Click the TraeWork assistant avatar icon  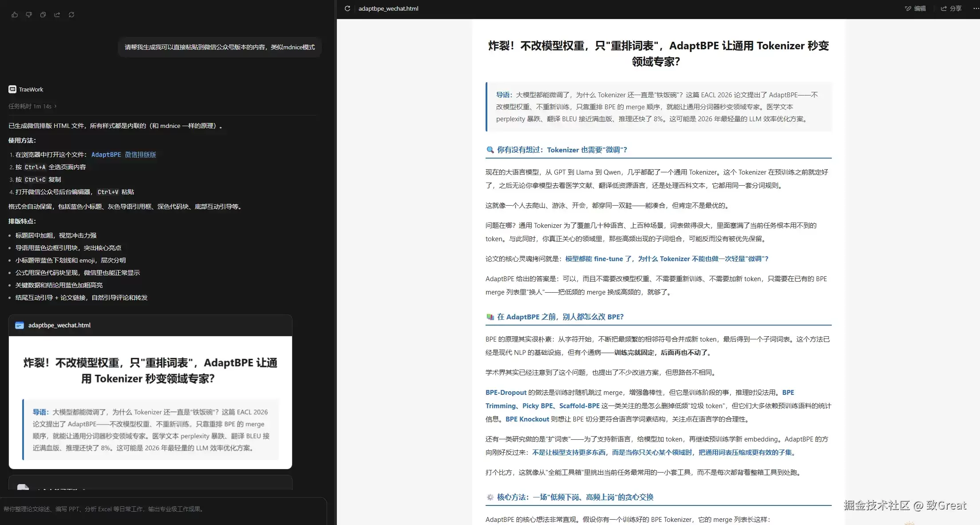tap(12, 89)
